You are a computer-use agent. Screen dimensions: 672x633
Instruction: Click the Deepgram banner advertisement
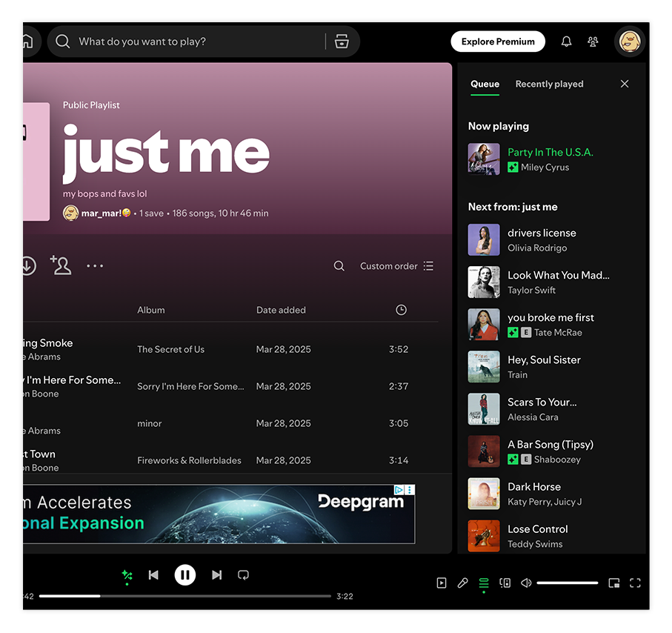point(219,514)
